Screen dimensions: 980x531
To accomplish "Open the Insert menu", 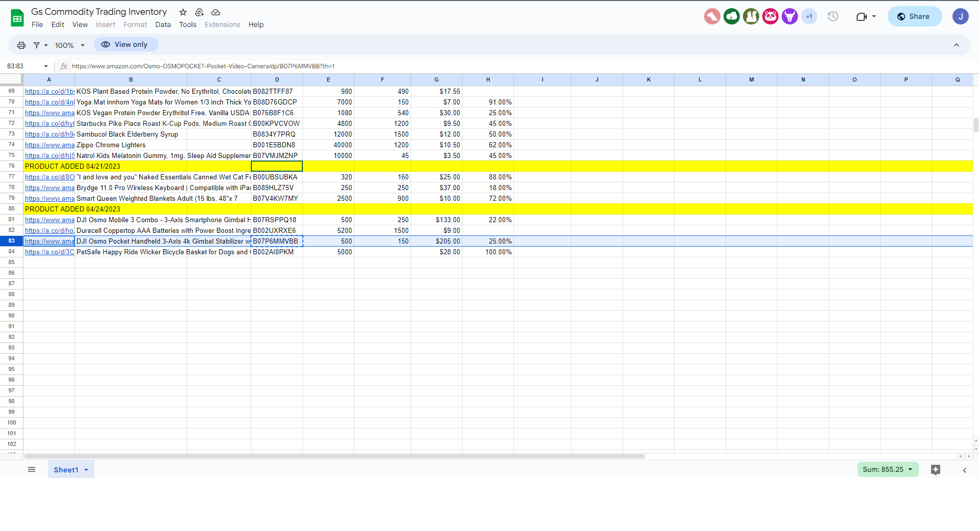I will tap(106, 25).
